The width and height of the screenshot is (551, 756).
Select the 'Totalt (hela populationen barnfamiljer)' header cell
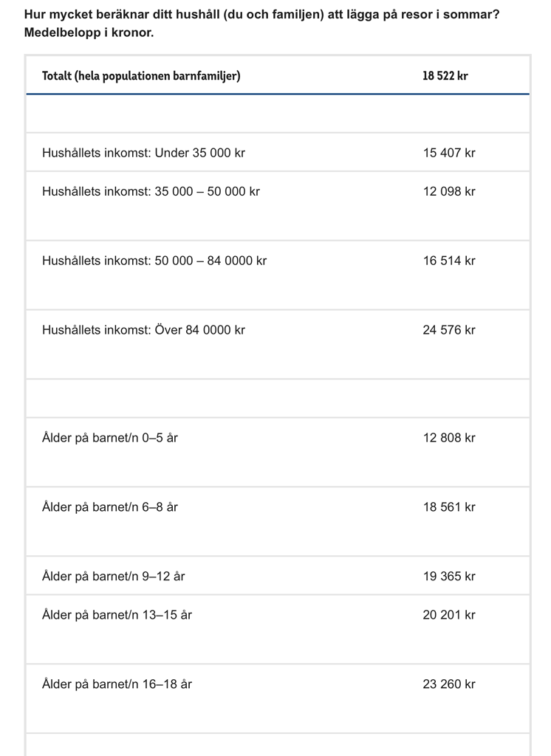pyautogui.click(x=141, y=76)
